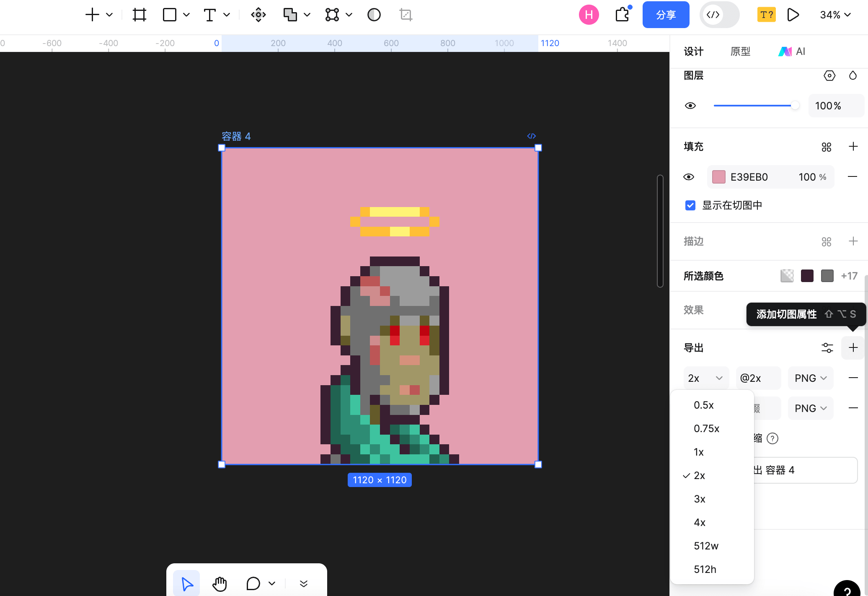868x596 pixels.
Task: Choose 4x from the export scale list
Action: coord(700,522)
